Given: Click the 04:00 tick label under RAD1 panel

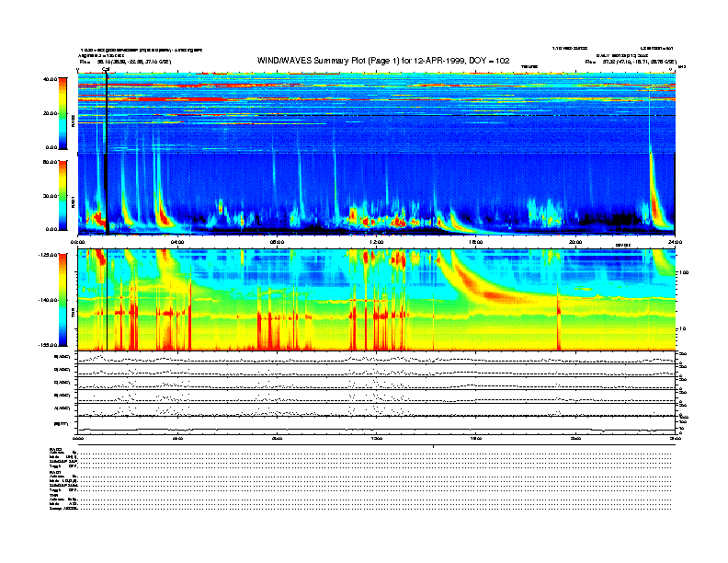Looking at the screenshot, I should pyautogui.click(x=177, y=242).
